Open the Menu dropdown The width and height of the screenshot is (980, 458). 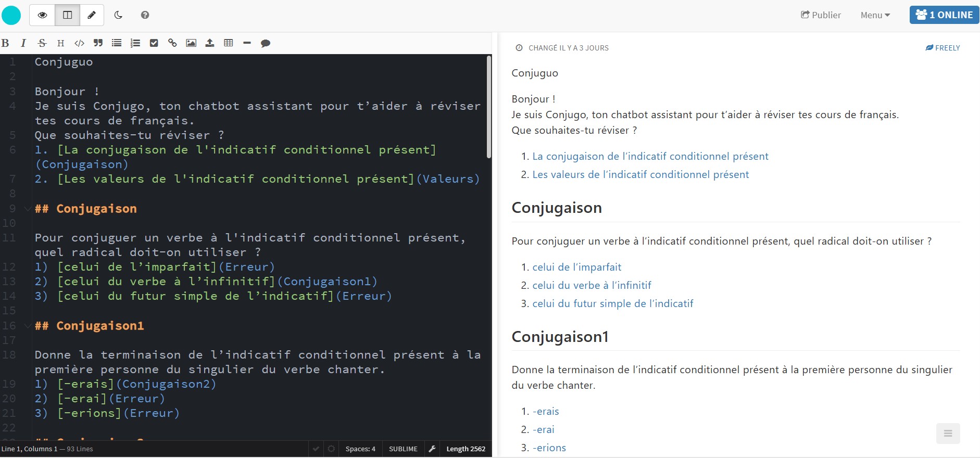875,15
